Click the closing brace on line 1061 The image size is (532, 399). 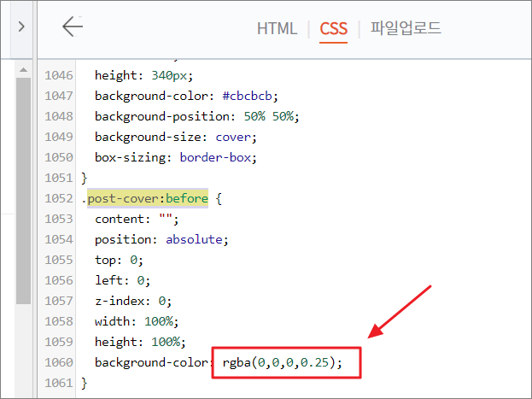click(85, 383)
